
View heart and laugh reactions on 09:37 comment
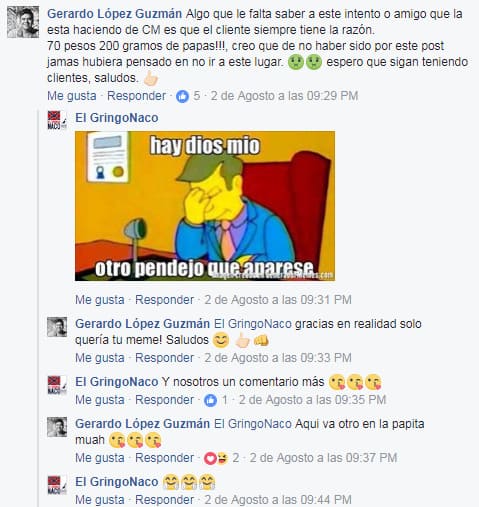pos(216,458)
